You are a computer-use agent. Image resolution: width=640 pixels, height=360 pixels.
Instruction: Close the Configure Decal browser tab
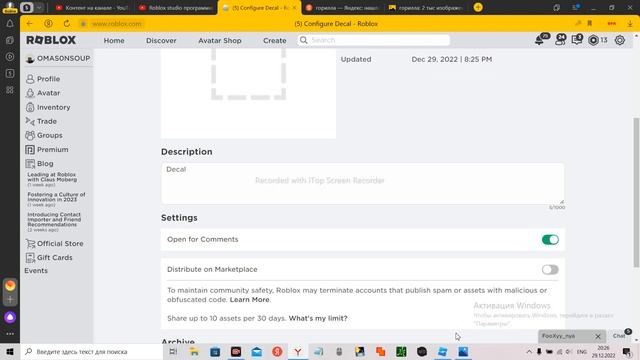[294, 7]
